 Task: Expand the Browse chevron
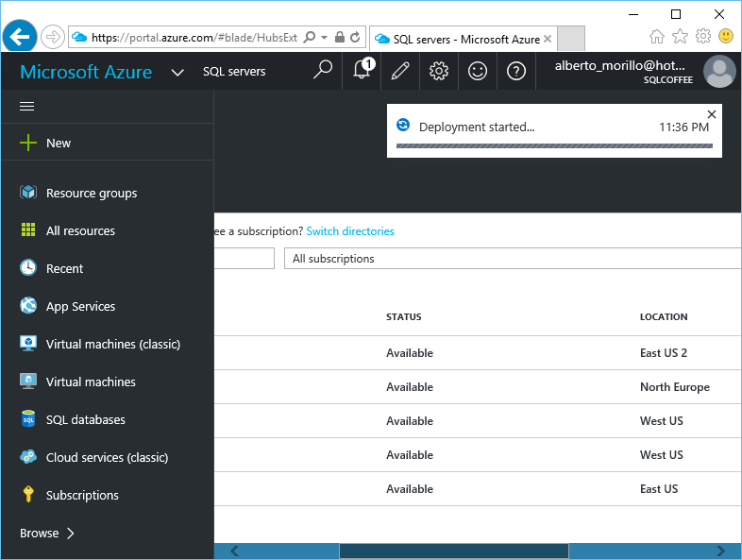(71, 534)
